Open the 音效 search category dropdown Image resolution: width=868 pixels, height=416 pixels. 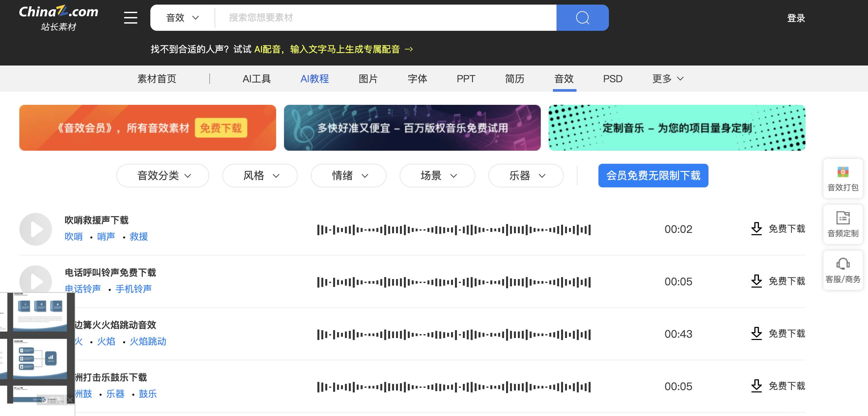(182, 17)
